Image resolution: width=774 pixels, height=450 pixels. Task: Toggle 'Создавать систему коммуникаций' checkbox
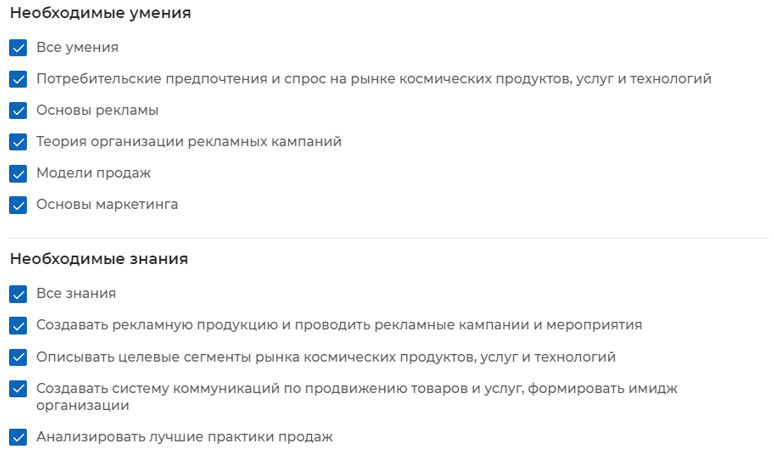[18, 388]
